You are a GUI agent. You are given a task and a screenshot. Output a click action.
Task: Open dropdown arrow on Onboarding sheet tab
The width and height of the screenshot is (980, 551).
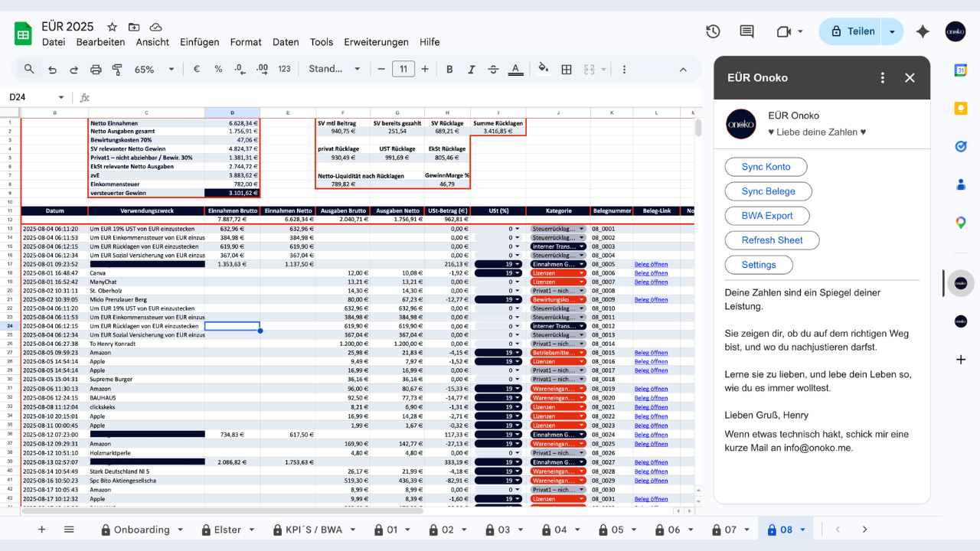pos(181,530)
